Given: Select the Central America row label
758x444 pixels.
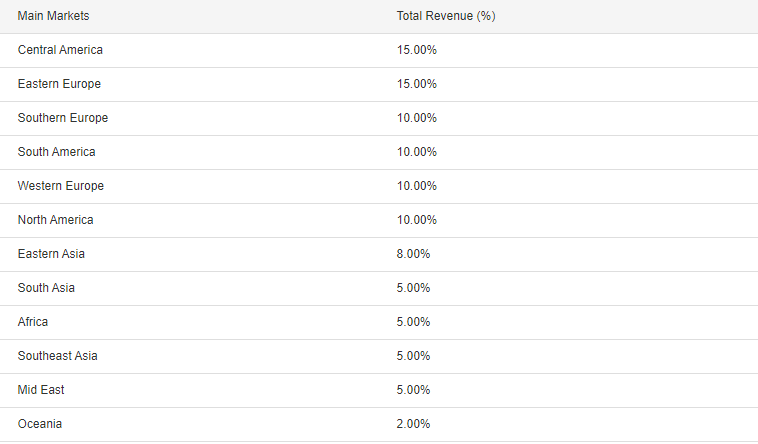Looking at the screenshot, I should pyautogui.click(x=60, y=50).
